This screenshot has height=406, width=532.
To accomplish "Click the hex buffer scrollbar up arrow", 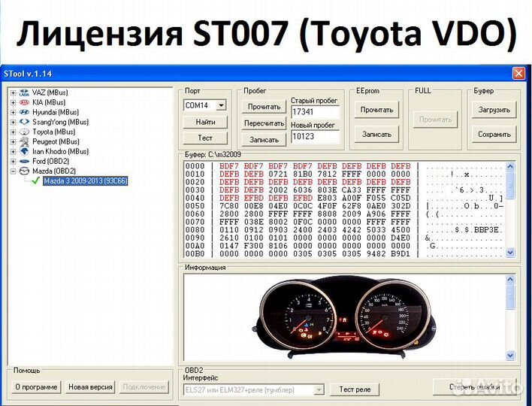I will click(x=510, y=166).
